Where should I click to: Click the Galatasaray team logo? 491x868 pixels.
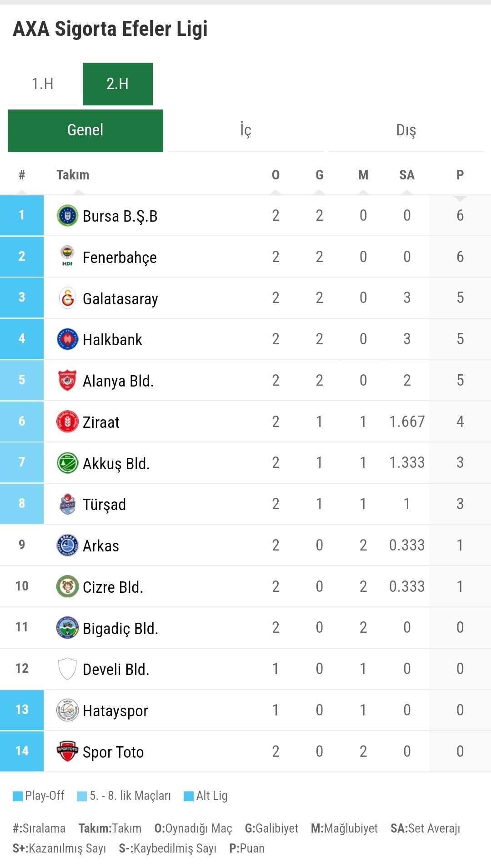point(67,298)
